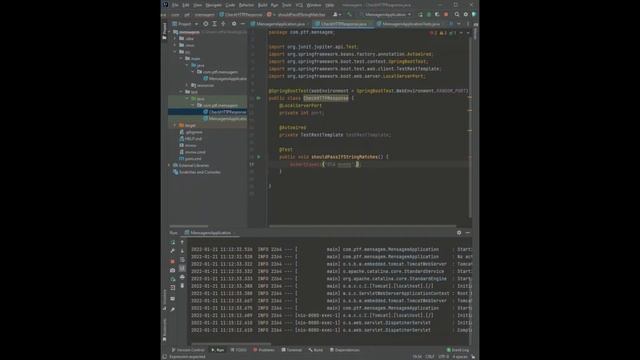Open the Navigate menu
Image resolution: width=640 pixels, height=360 pixels.
(x=213, y=5)
